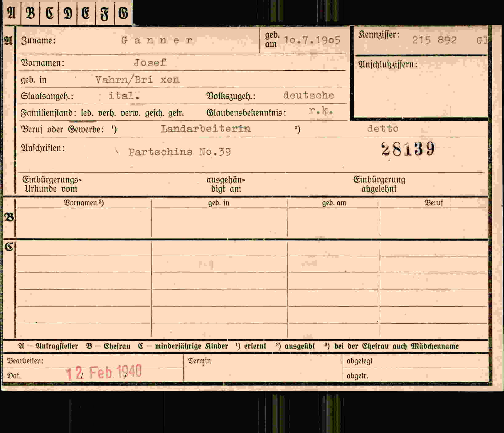Click the section C margin letter
Image resolution: width=504 pixels, height=433 pixels.
click(9, 247)
